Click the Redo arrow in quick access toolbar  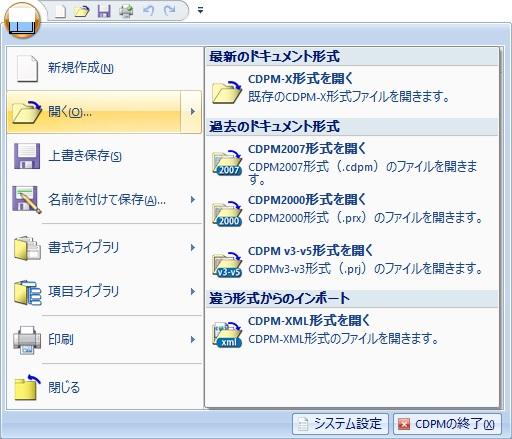click(170, 11)
